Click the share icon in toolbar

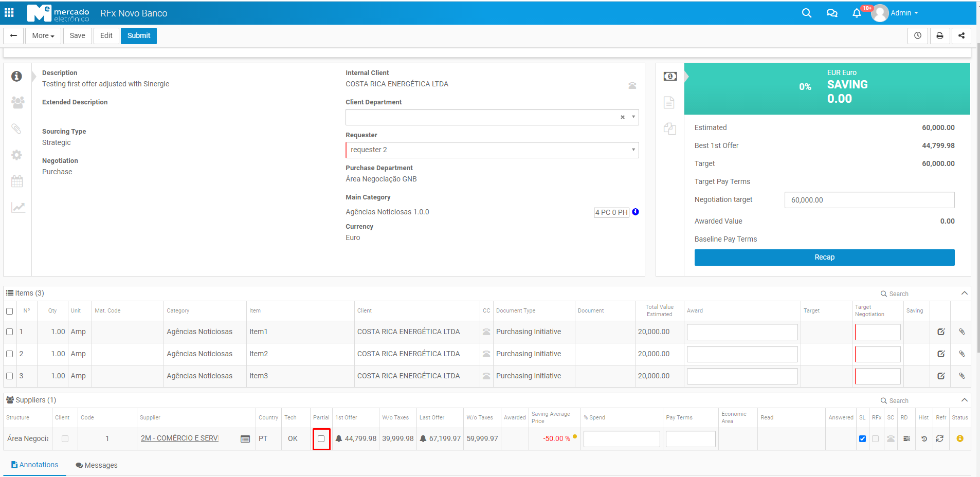(961, 36)
